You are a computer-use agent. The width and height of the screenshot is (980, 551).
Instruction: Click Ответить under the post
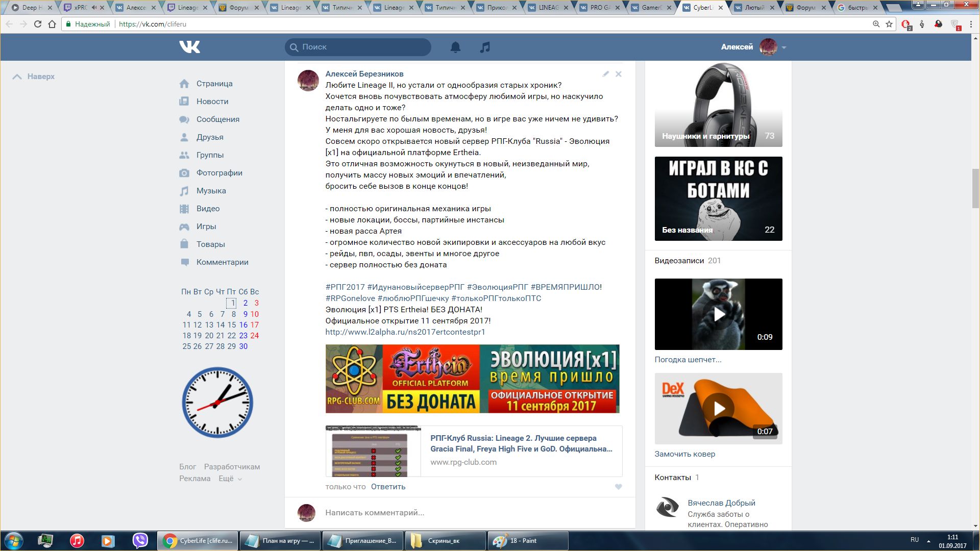click(388, 487)
